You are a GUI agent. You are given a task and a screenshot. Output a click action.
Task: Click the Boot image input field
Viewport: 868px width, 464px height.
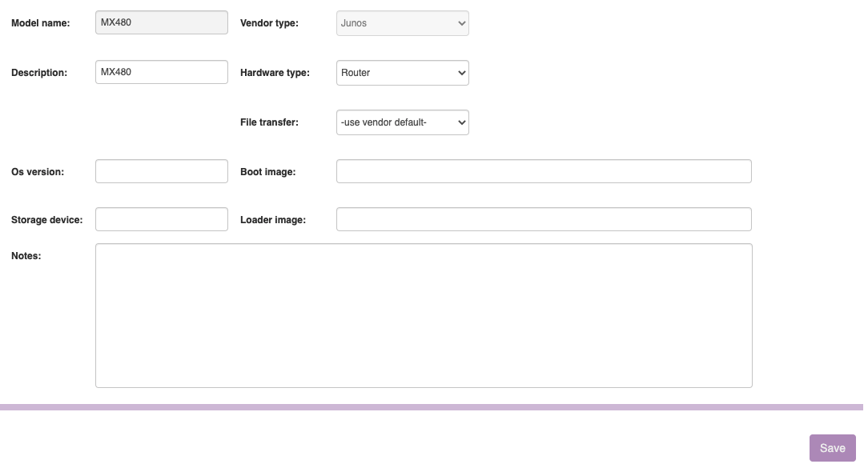tap(543, 171)
